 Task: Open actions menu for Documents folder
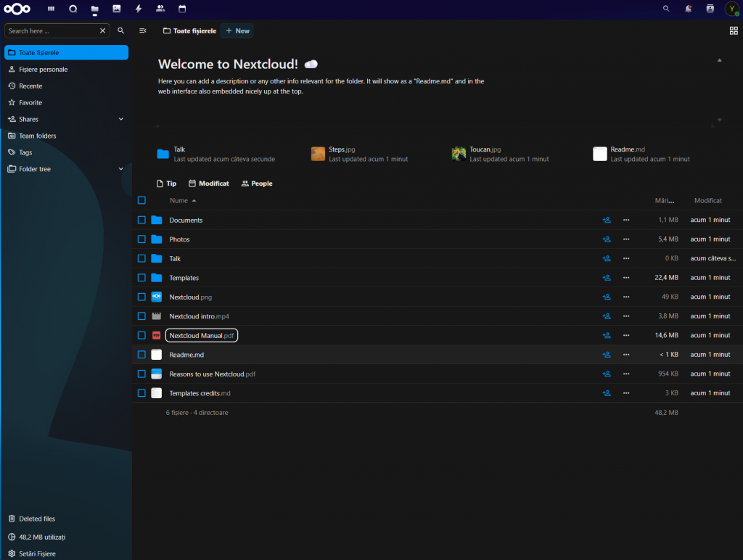pos(626,220)
